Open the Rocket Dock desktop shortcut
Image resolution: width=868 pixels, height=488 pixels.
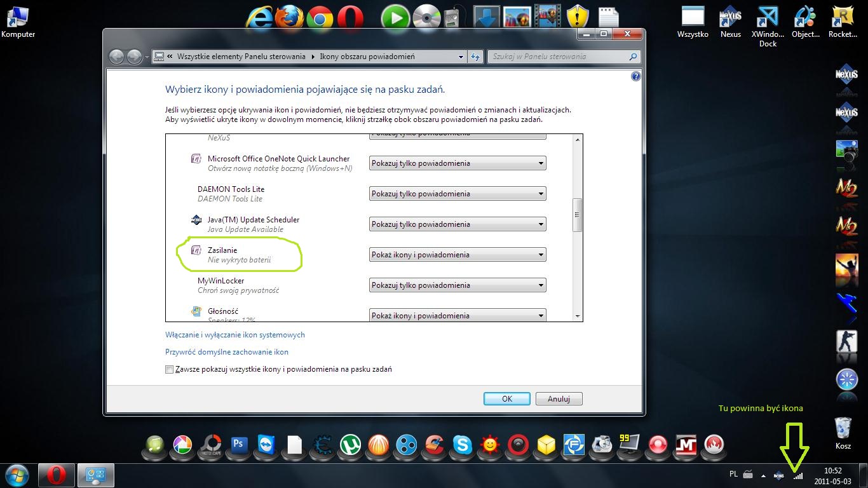843,22
